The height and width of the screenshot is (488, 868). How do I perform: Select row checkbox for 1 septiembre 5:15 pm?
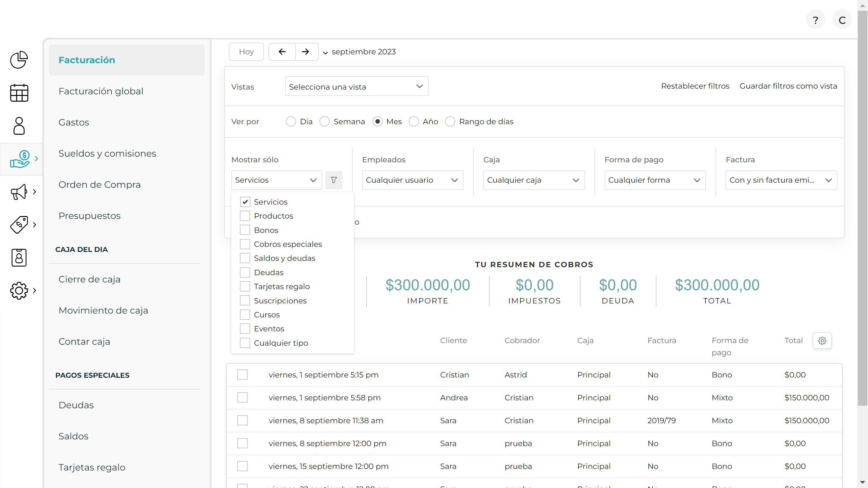[x=242, y=375]
